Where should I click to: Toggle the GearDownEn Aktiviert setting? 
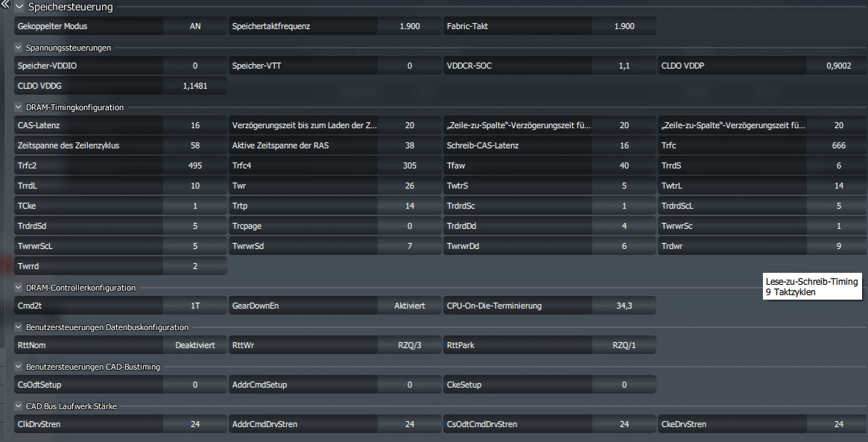[x=410, y=306]
